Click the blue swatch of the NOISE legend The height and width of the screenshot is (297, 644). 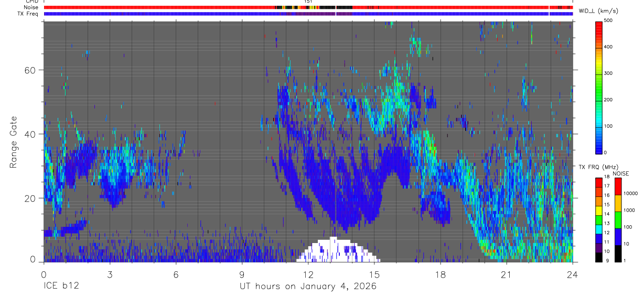pyautogui.click(x=618, y=237)
